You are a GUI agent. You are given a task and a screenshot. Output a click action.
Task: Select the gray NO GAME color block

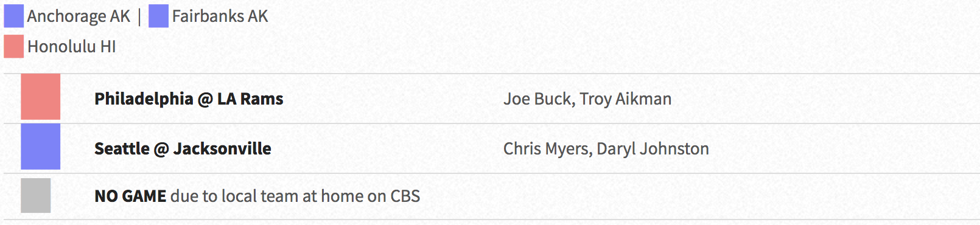tap(36, 195)
